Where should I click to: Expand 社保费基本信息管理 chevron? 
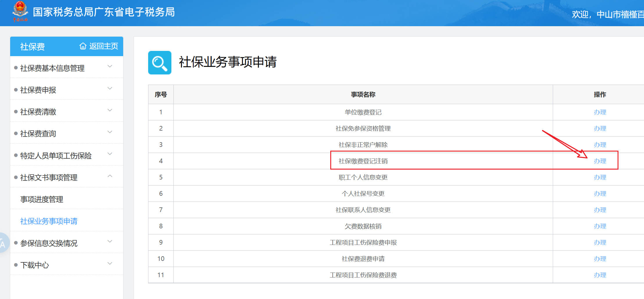tap(110, 67)
